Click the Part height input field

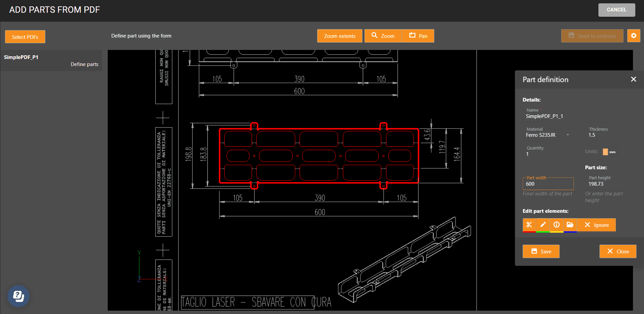click(611, 184)
